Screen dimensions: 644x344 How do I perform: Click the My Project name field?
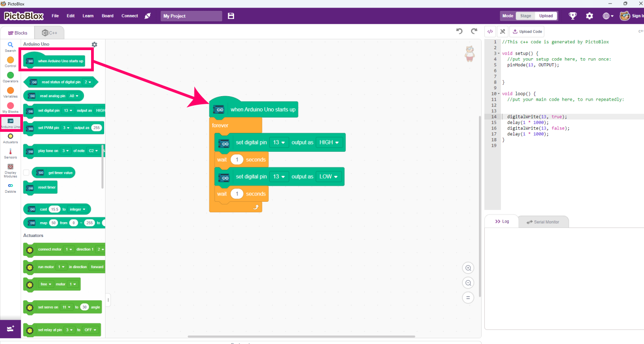click(191, 16)
